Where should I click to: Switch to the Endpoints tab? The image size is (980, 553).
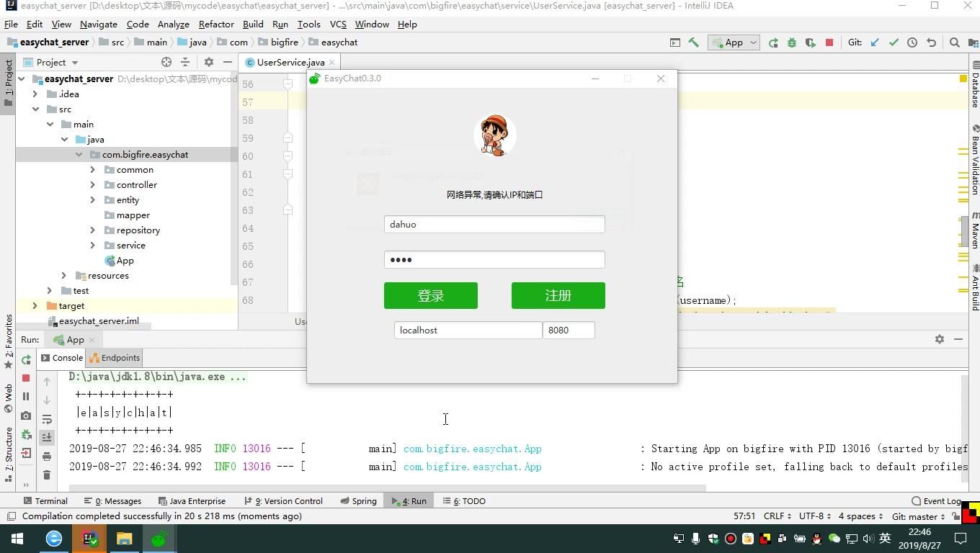[114, 358]
